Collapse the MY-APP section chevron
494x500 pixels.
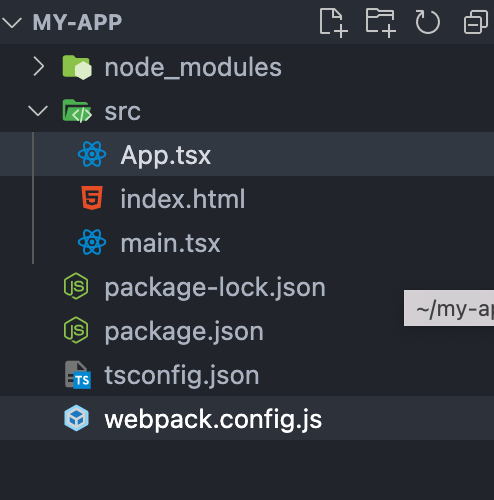coord(12,23)
